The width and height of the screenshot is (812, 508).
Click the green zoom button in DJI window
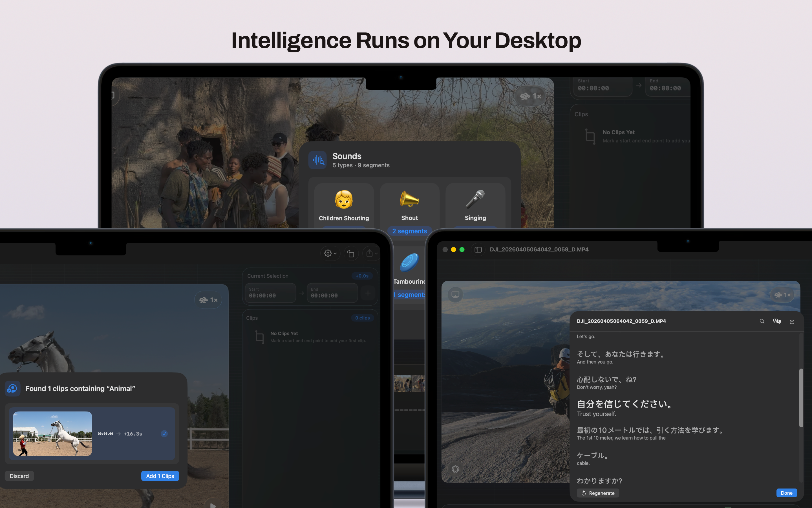pos(462,249)
